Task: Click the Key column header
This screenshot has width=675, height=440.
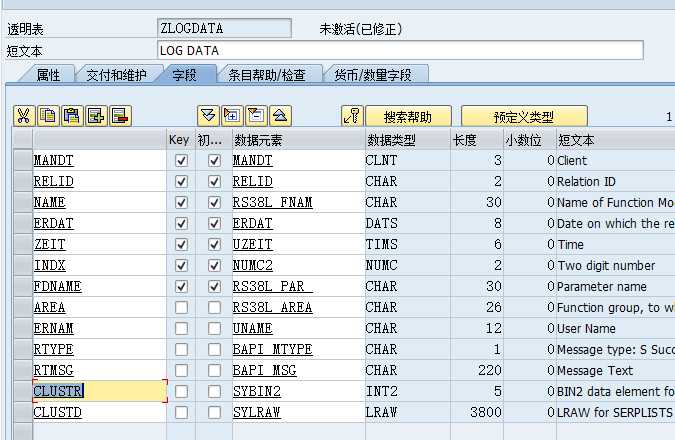Action: point(180,140)
